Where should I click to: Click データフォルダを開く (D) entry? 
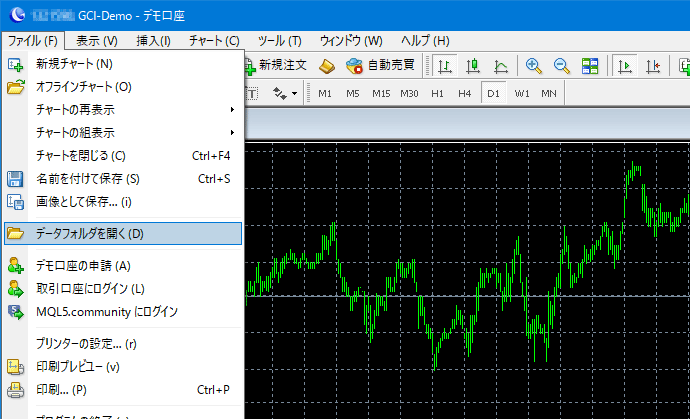point(123,234)
